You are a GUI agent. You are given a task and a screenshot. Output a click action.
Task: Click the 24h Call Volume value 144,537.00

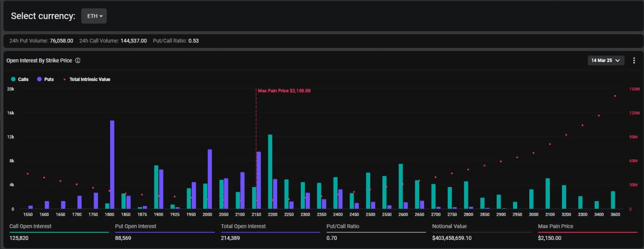(x=134, y=40)
